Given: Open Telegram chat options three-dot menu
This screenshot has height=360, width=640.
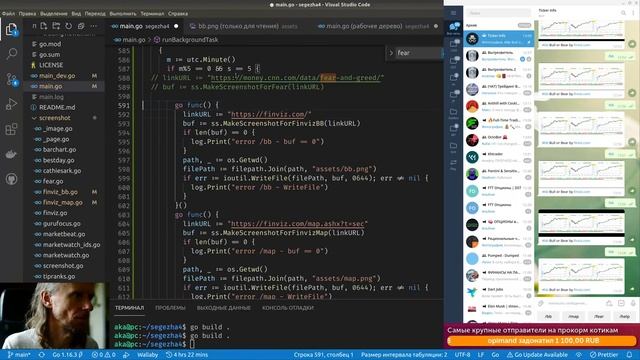Looking at the screenshot, I should click(x=633, y=13).
